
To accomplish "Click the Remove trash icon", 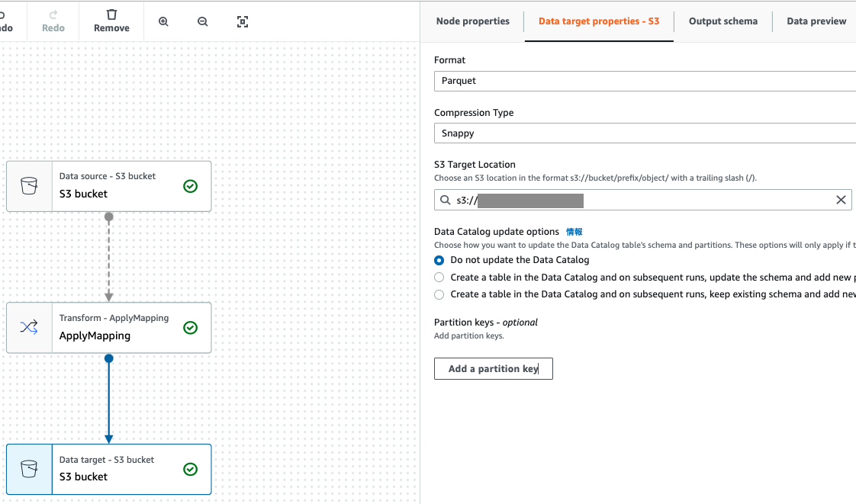I will point(111,15).
